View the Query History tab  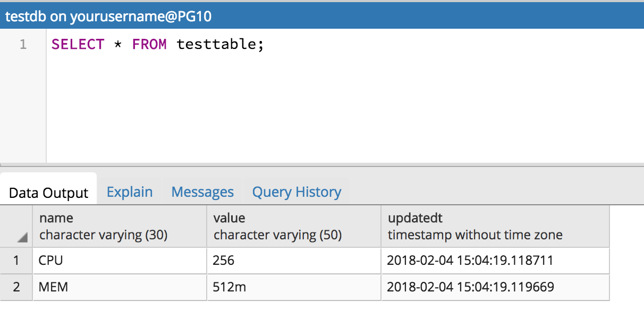[x=296, y=191]
